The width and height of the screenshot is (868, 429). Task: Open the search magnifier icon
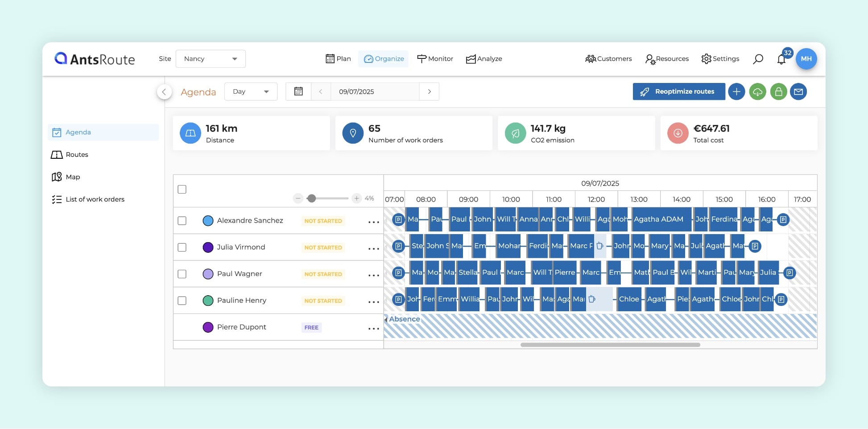coord(758,59)
